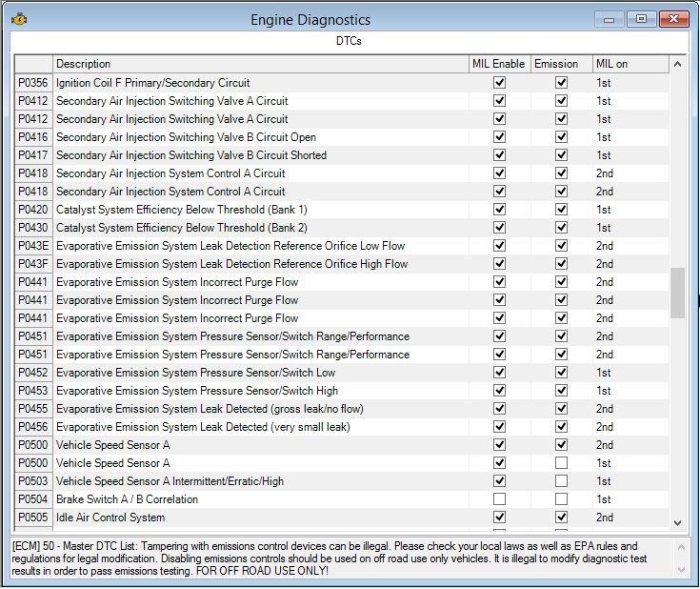This screenshot has height=589, width=700.
Task: Uncheck MIL Enable for P0505 Idle Air Control
Action: pos(500,518)
